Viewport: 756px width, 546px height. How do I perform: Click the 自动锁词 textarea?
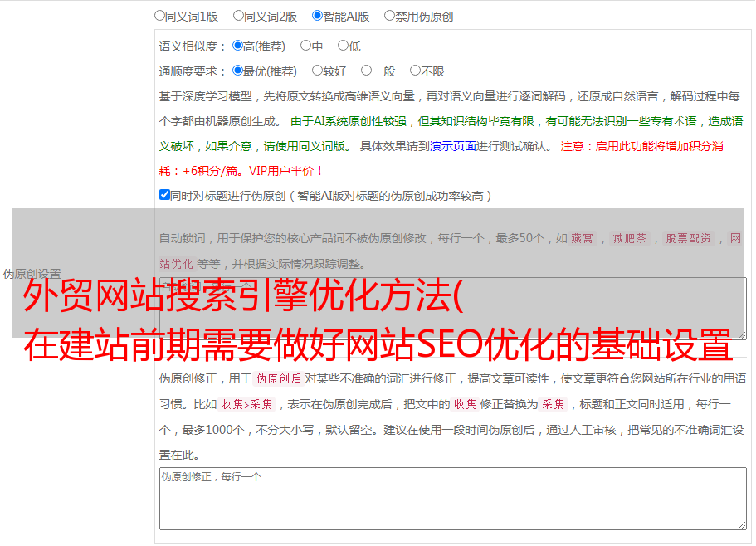point(453,309)
